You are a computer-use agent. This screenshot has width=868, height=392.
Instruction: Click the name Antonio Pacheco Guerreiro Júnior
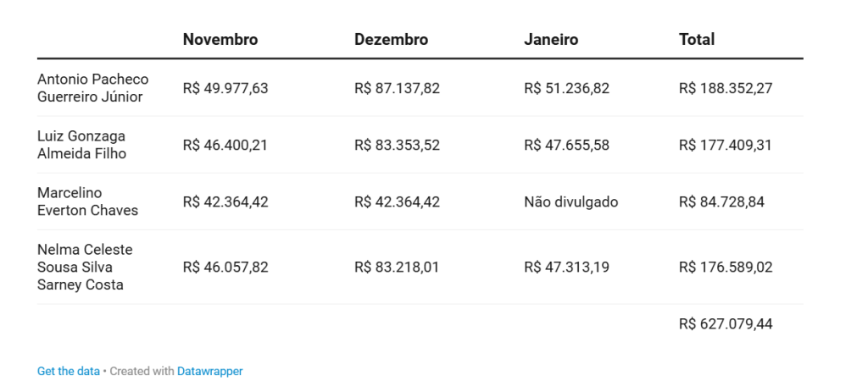click(92, 88)
